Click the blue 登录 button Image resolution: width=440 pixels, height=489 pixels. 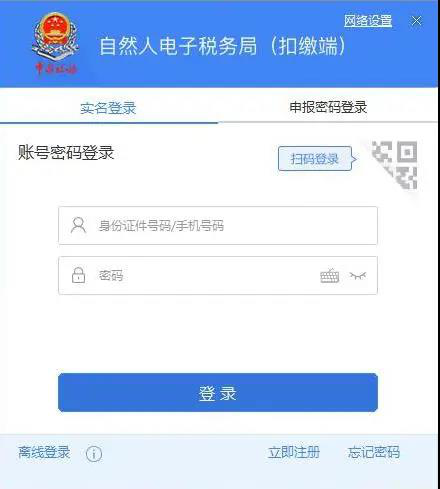point(218,393)
